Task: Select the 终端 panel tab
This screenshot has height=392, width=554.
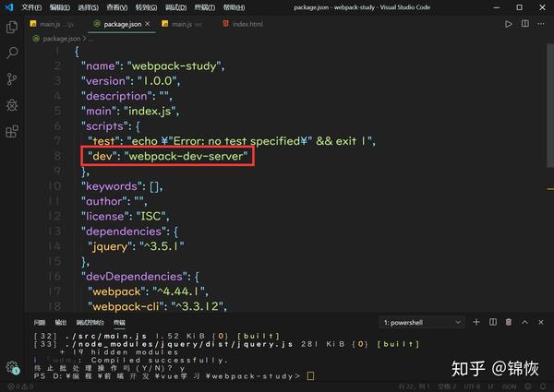Action: (x=119, y=322)
